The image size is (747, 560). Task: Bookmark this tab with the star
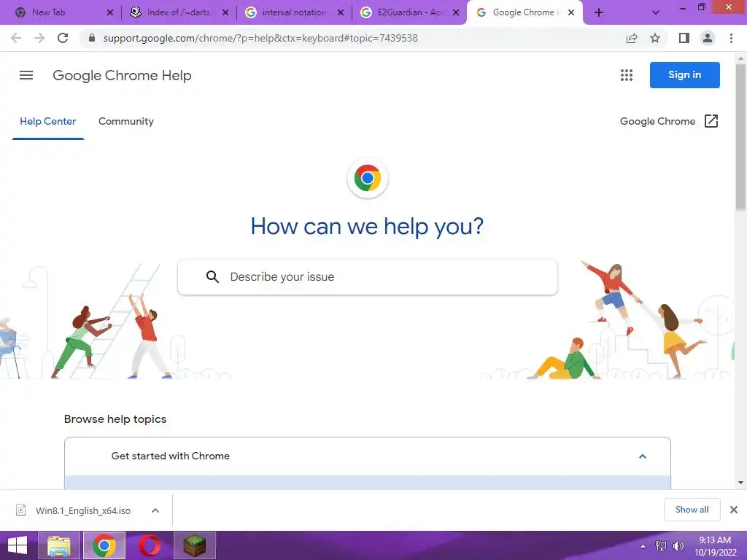[x=655, y=38]
